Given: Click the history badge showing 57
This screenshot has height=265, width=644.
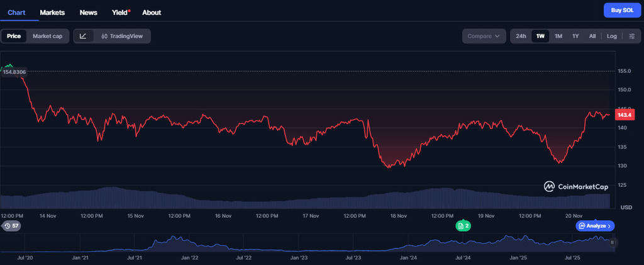Looking at the screenshot, I should tap(11, 225).
